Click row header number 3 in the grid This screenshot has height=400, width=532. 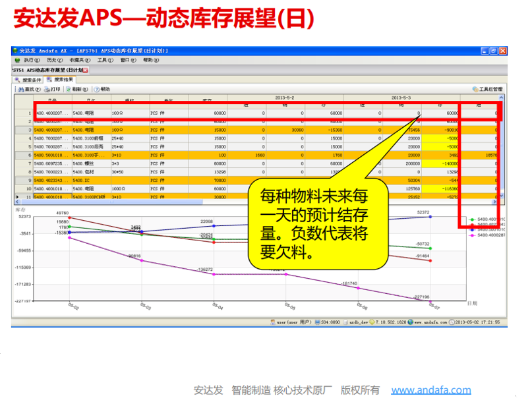pyautogui.click(x=24, y=130)
